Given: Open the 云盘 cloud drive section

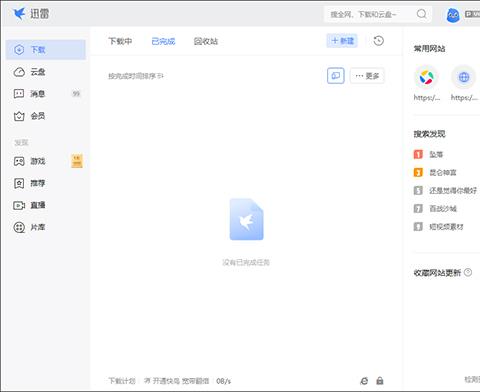Looking at the screenshot, I should tap(46, 72).
